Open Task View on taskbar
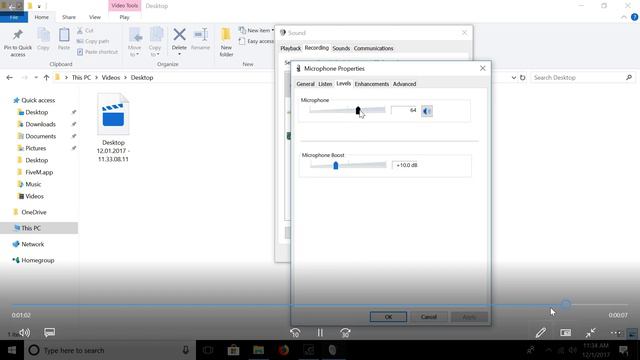 pyautogui.click(x=208, y=350)
